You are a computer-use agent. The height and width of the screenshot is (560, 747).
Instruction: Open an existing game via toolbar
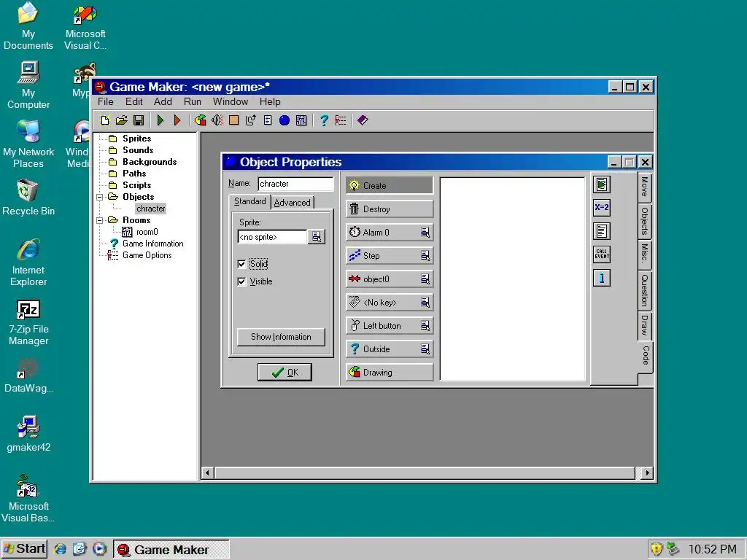pyautogui.click(x=122, y=120)
